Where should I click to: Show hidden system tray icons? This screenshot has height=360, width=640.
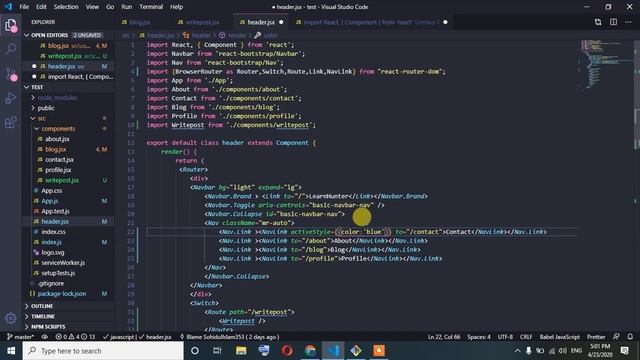point(517,351)
